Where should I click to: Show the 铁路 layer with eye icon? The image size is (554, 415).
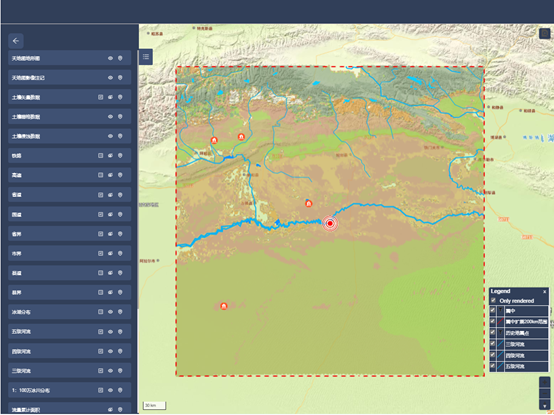coord(110,156)
